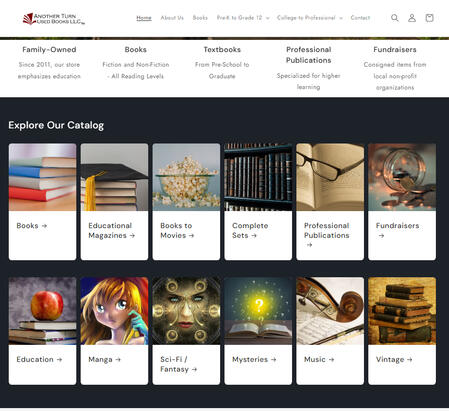Click the coin jar image
Viewport: 449px width, 411px height.
click(402, 177)
